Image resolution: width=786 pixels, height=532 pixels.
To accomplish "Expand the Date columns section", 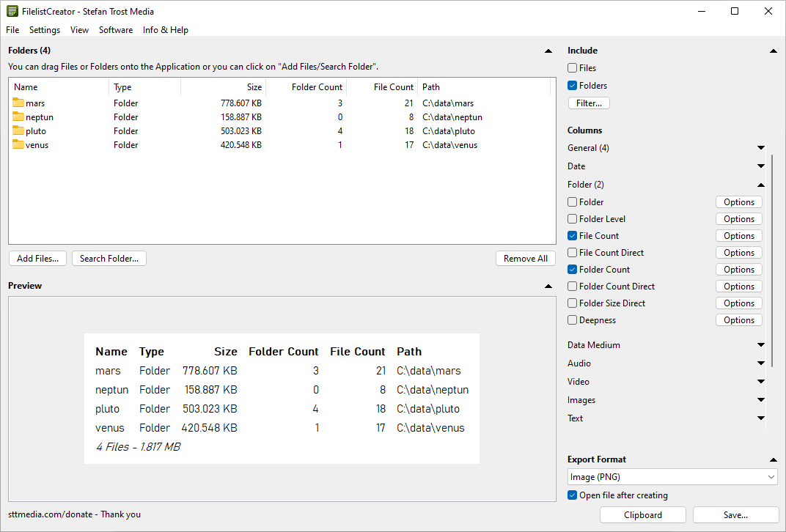I will 760,166.
